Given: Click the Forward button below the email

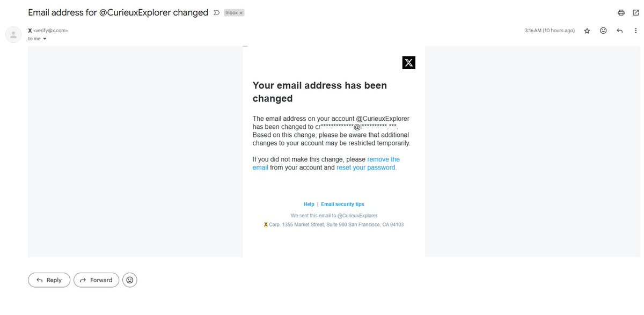Looking at the screenshot, I should click(x=97, y=280).
